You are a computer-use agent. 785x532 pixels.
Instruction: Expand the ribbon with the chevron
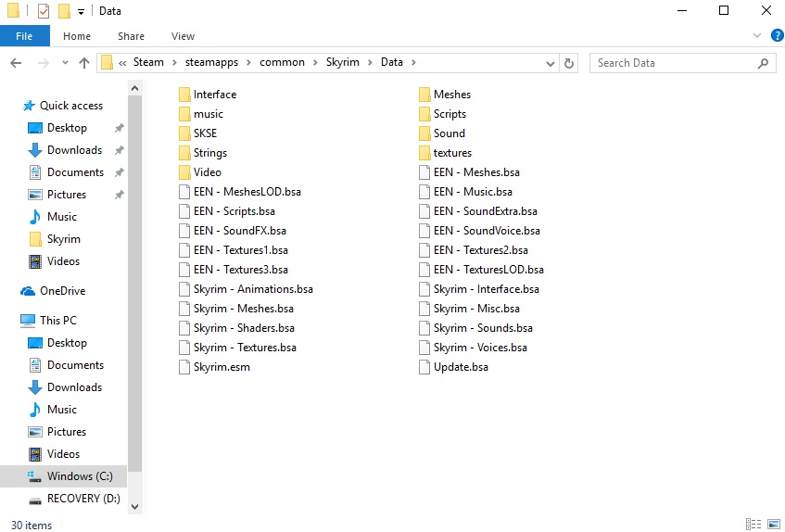(x=757, y=36)
